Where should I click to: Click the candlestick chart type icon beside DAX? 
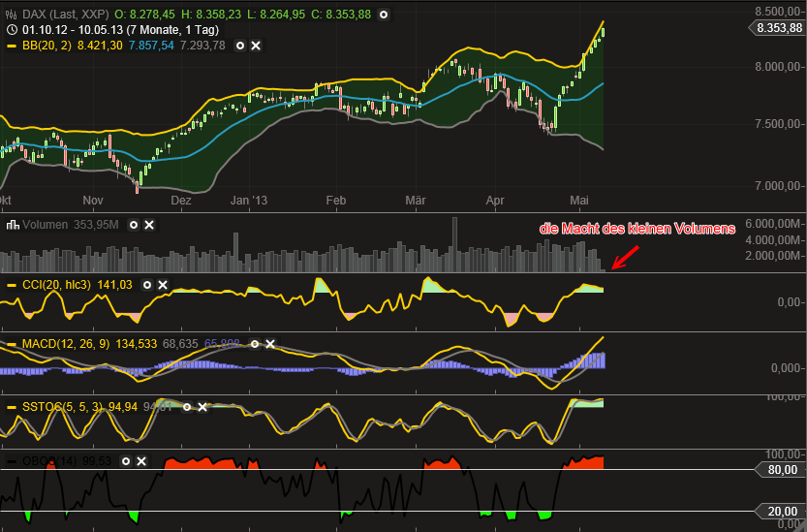[x=12, y=15]
